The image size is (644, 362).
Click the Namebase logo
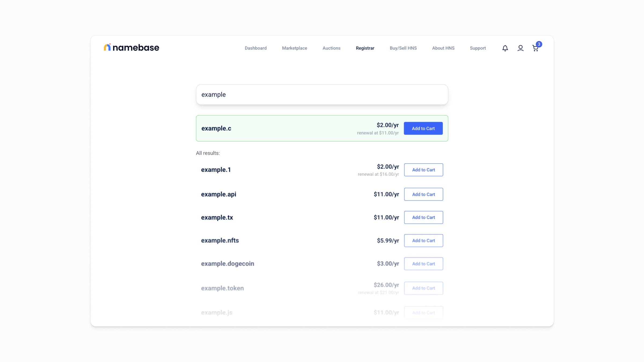click(x=131, y=47)
